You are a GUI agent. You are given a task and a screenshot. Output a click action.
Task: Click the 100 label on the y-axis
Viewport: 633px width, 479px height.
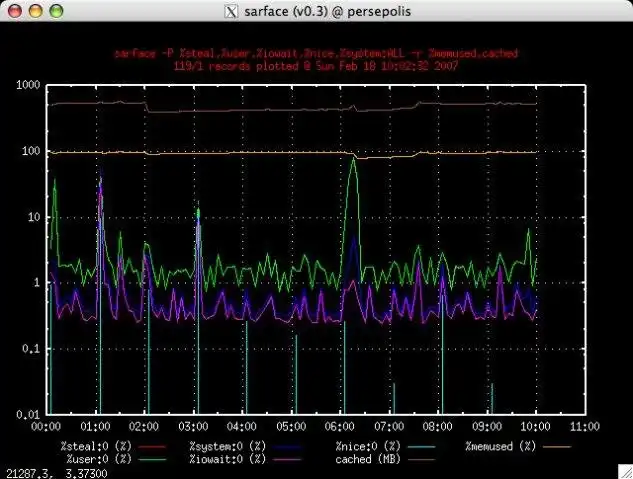(31, 151)
